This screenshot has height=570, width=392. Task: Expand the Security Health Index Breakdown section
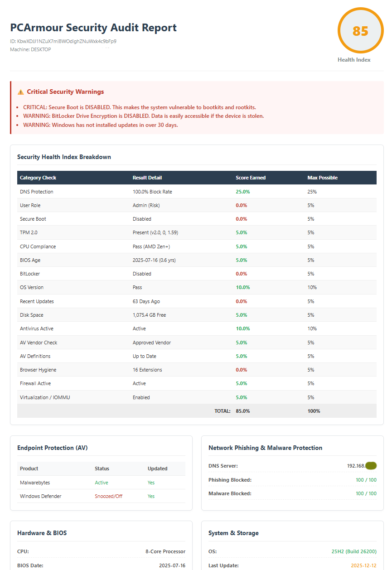pos(63,157)
